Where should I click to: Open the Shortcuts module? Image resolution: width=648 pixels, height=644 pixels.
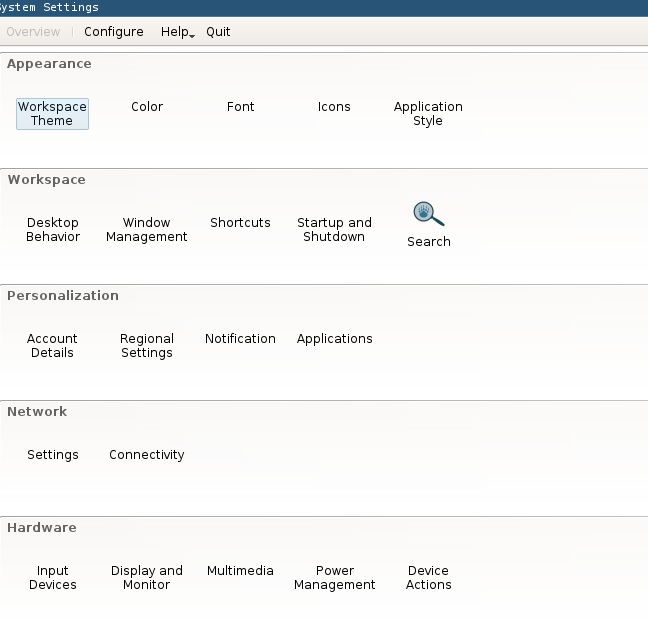coord(240,223)
